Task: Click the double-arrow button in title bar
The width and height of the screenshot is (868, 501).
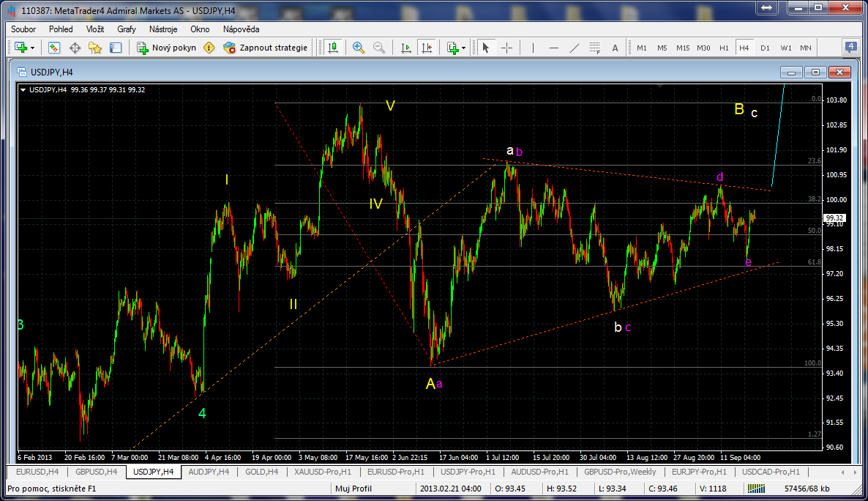Action: (x=767, y=8)
